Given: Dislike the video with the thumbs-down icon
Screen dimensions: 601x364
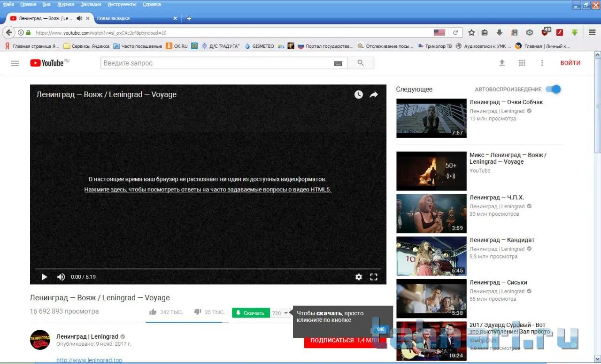Looking at the screenshot, I should coord(198,312).
